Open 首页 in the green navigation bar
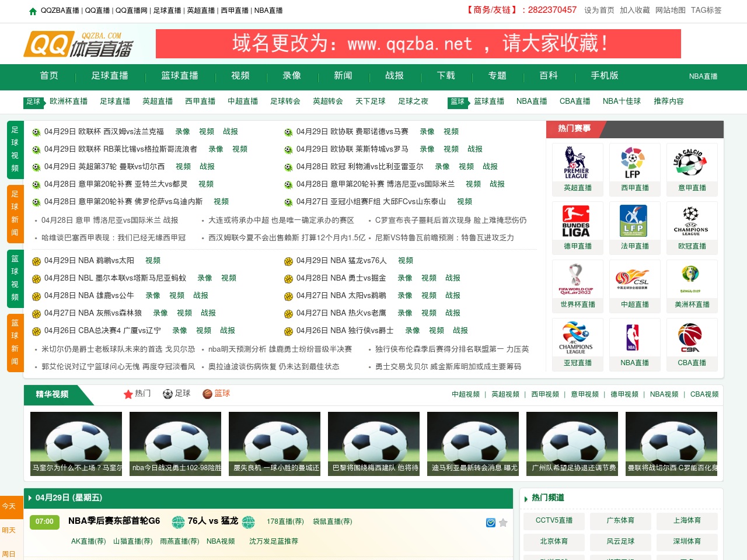747x560 pixels. tap(49, 76)
